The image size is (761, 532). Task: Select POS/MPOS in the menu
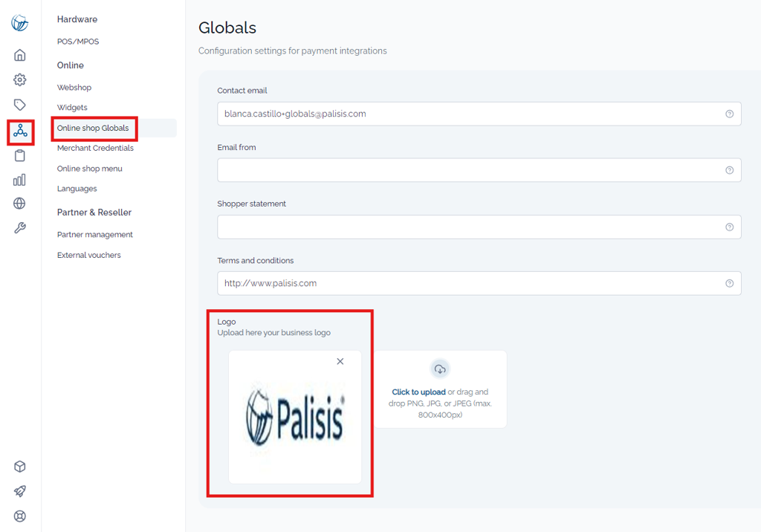coord(78,42)
